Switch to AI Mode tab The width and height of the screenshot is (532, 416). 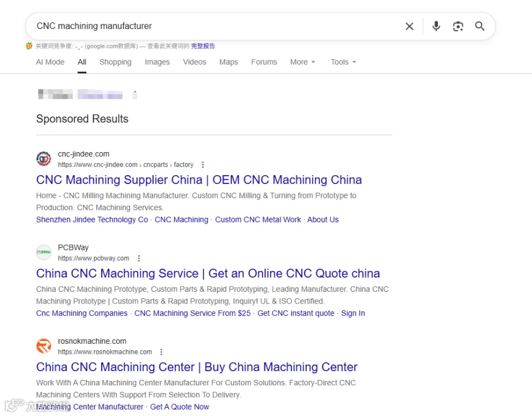pyautogui.click(x=50, y=62)
